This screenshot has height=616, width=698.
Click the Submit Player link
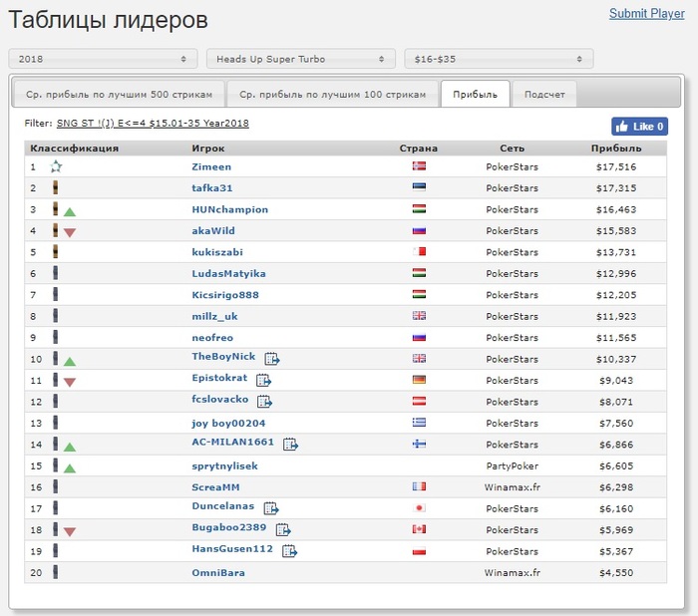pos(647,13)
